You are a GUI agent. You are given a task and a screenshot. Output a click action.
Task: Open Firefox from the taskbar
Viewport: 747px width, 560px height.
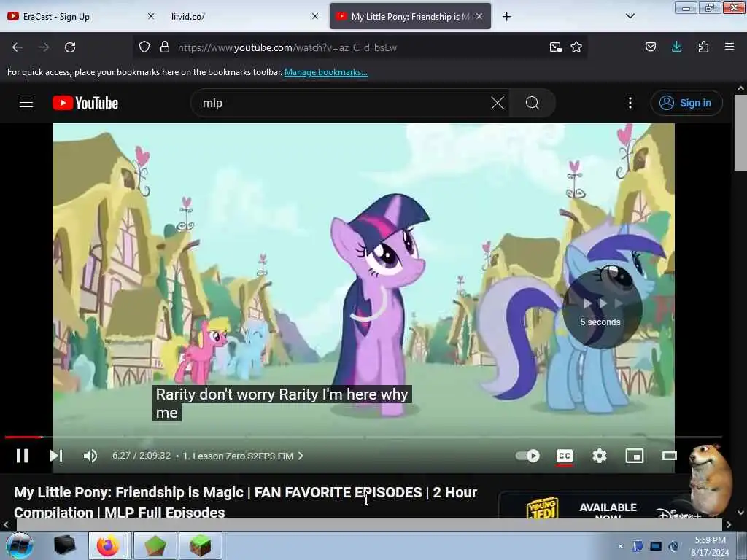click(108, 545)
